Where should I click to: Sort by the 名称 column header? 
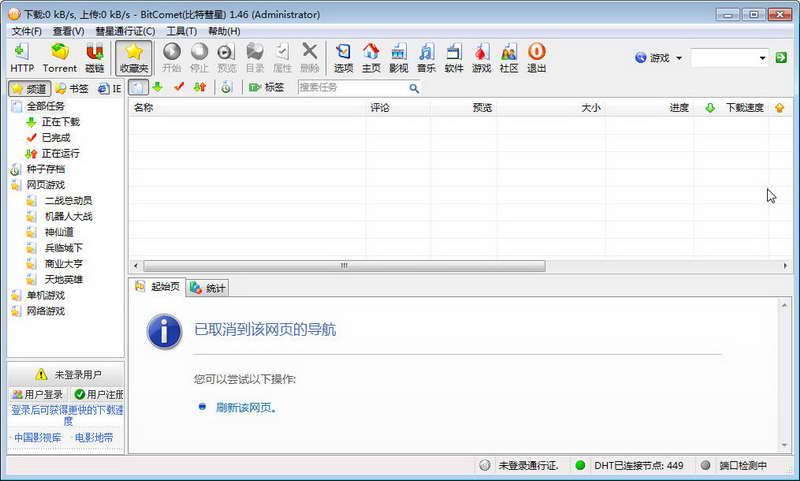click(x=247, y=108)
